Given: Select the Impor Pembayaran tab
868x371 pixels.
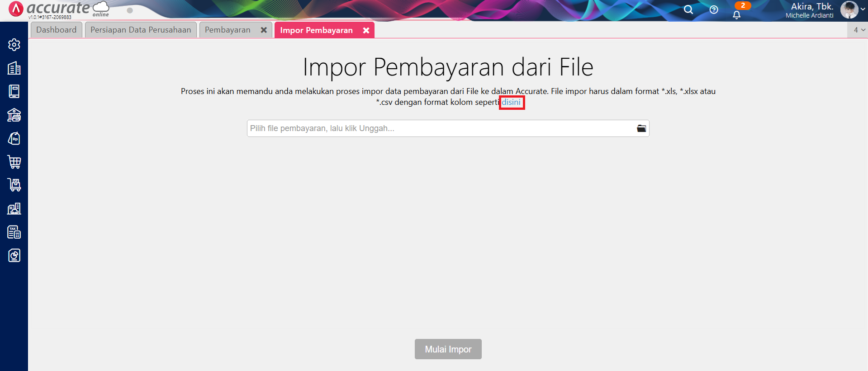Looking at the screenshot, I should point(316,30).
